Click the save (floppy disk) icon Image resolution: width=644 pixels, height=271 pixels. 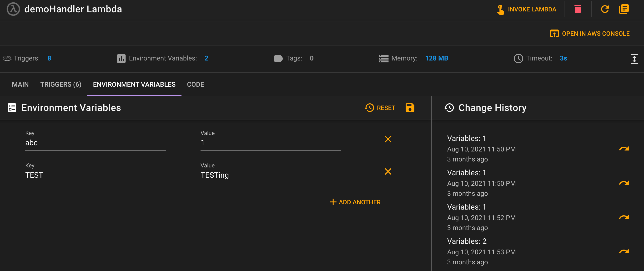(x=410, y=108)
